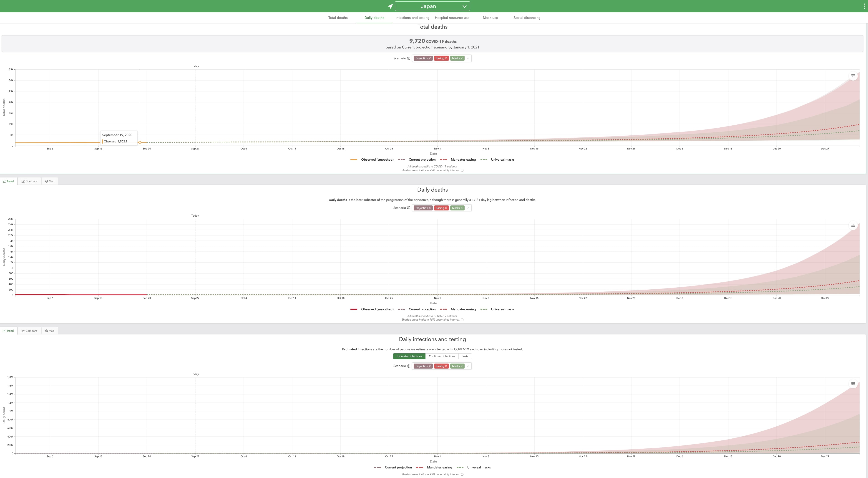Remove the Projection chip in the Total deaths scenario
Image resolution: width=868 pixels, height=478 pixels.
coord(430,58)
